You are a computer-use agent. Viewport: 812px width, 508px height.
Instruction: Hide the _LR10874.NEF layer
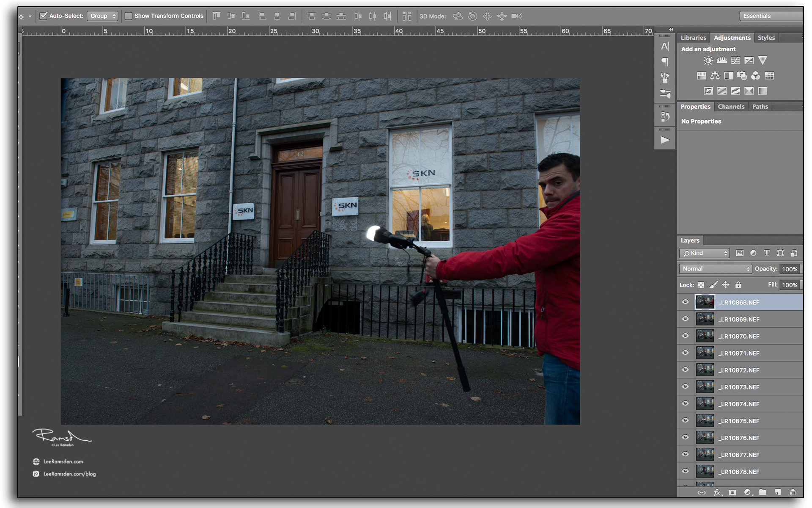point(686,403)
